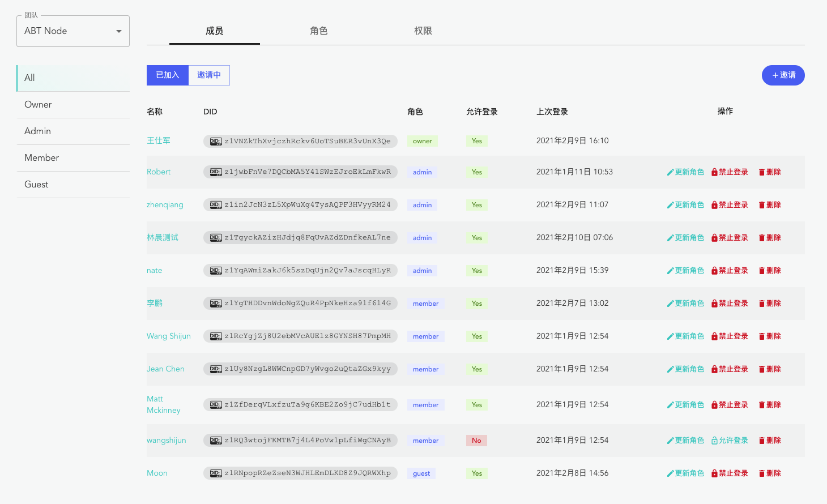
Task: Select the Guest filter in the sidebar
Action: click(36, 185)
